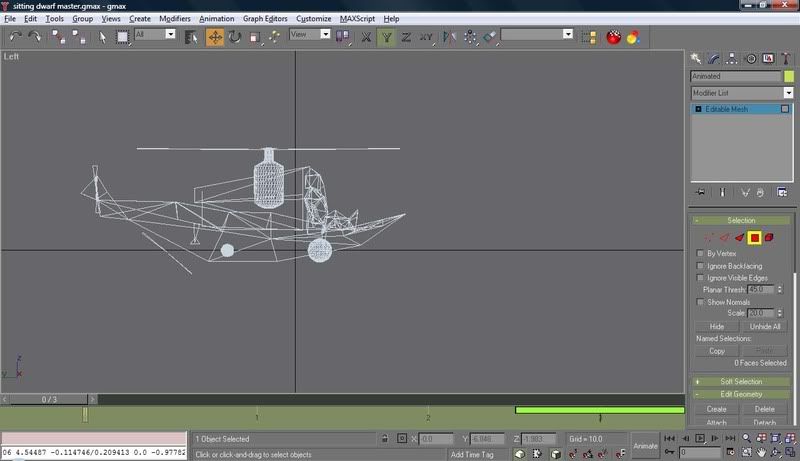Restrict transform to Z axis

pyautogui.click(x=406, y=36)
